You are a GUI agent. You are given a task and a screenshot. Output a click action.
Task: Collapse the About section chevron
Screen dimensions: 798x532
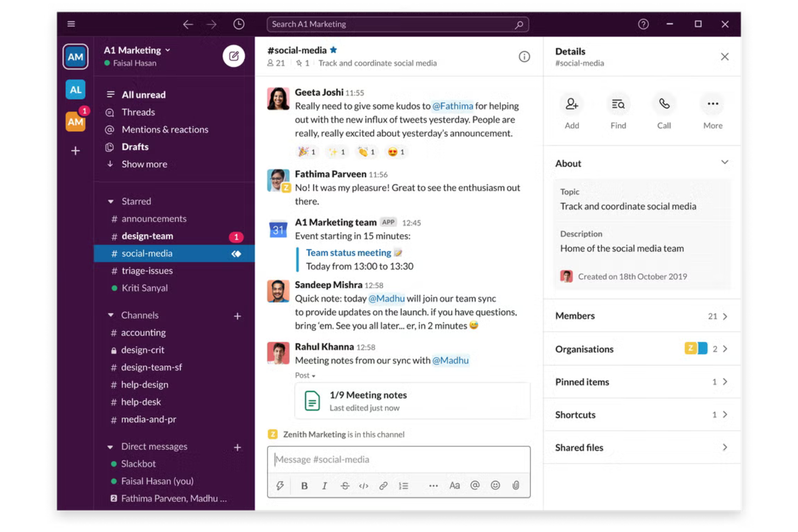coord(724,162)
